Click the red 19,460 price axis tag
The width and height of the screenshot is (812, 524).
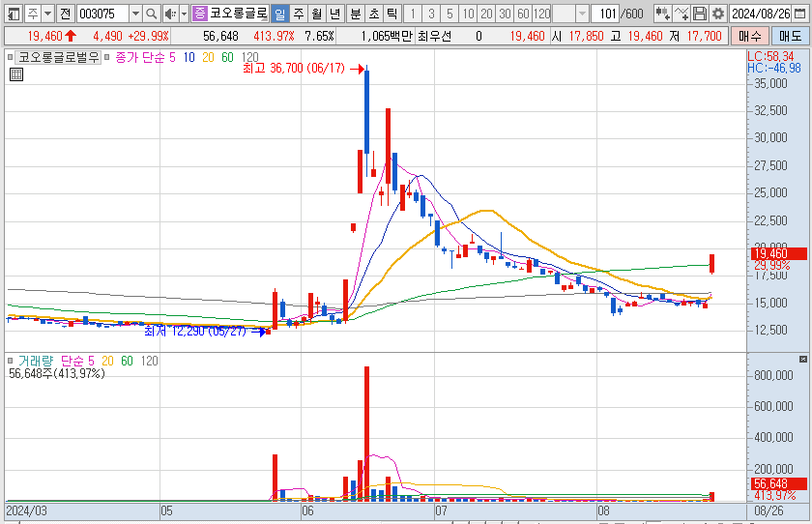click(x=778, y=253)
